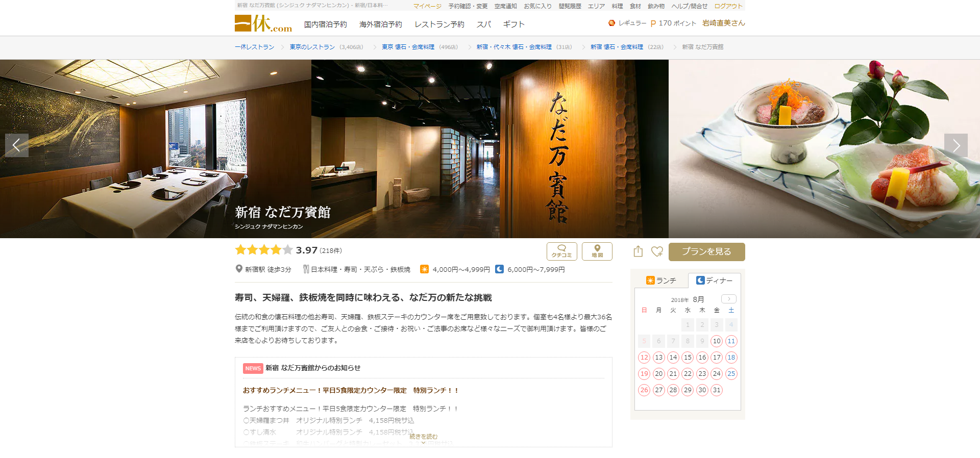980x458 pixels.
Task: Click the Ikyu.com logo
Action: click(x=263, y=23)
